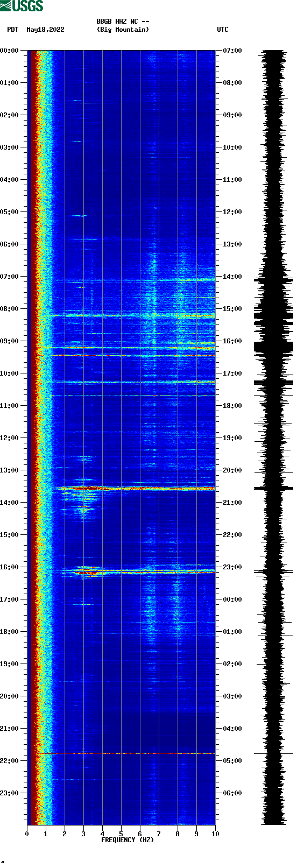Screen dimensions: 297x868
Task: Click the 0 Hz frequency tick label
Action: pos(27,834)
